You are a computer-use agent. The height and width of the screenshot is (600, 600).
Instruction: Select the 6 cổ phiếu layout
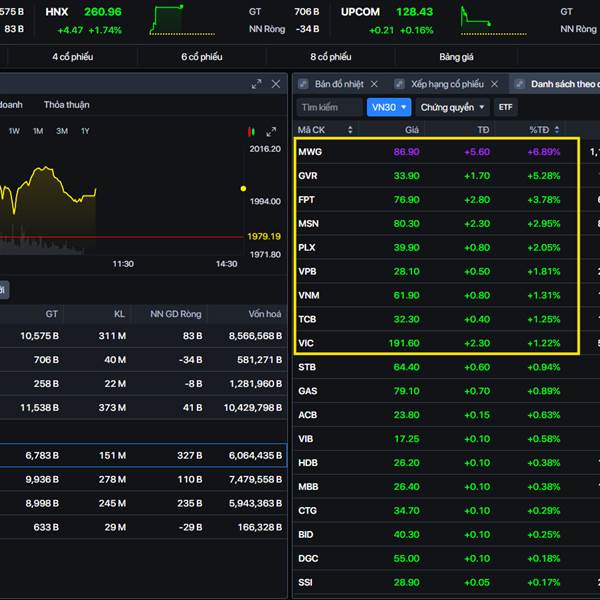(202, 57)
